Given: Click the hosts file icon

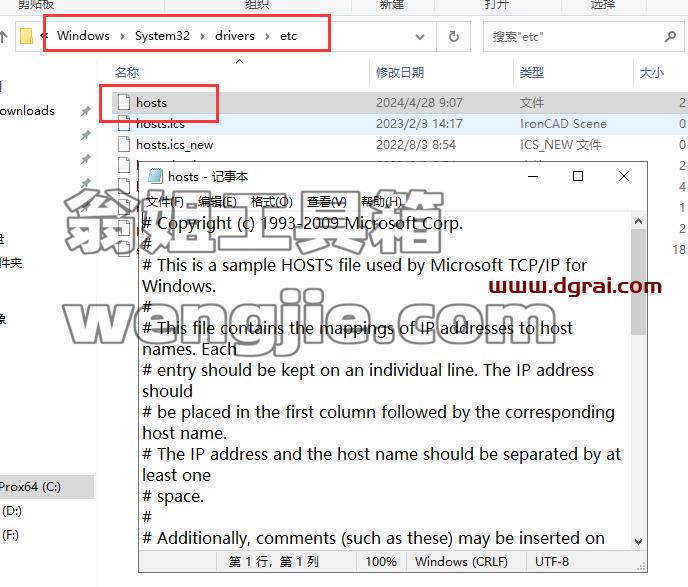Looking at the screenshot, I should (124, 102).
